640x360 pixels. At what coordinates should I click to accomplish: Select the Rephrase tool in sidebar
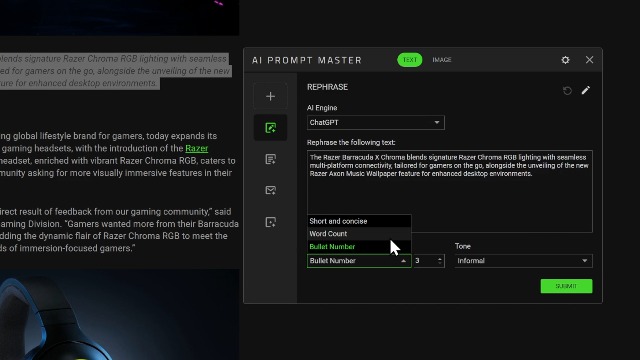pyautogui.click(x=270, y=128)
